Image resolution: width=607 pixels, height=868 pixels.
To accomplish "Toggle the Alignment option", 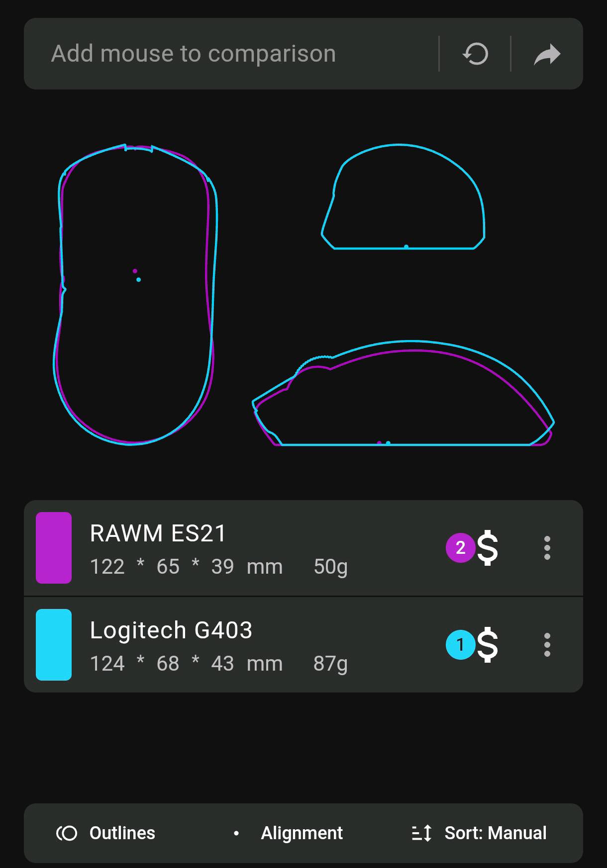I will point(288,833).
